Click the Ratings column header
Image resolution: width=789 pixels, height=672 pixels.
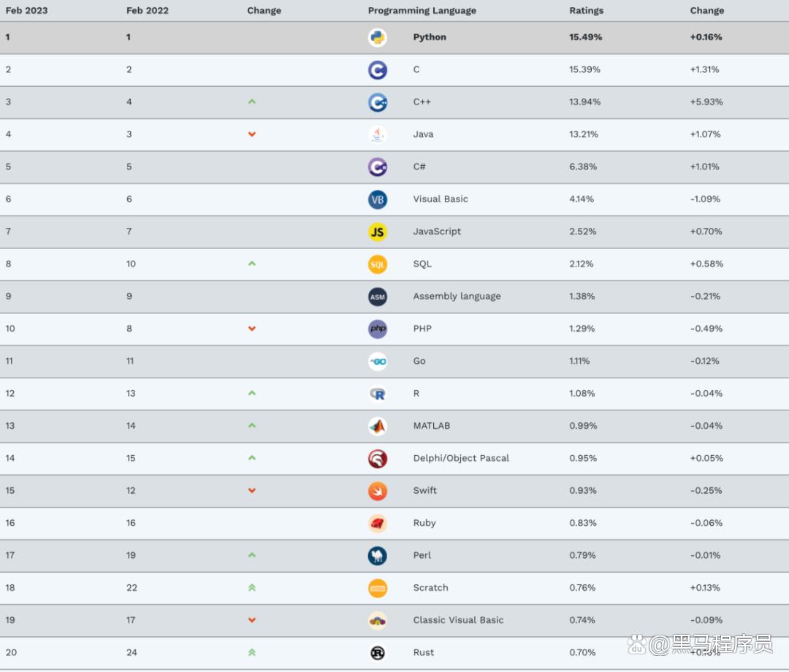(586, 10)
